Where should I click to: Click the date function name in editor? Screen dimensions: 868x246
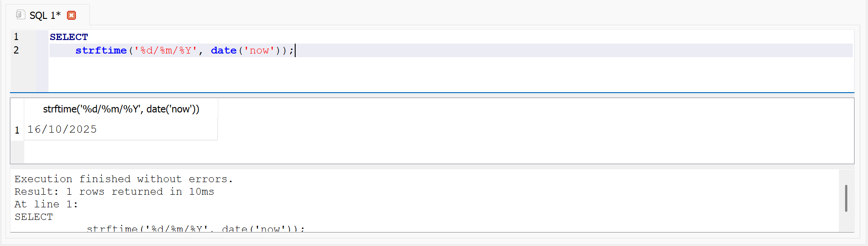tap(223, 50)
